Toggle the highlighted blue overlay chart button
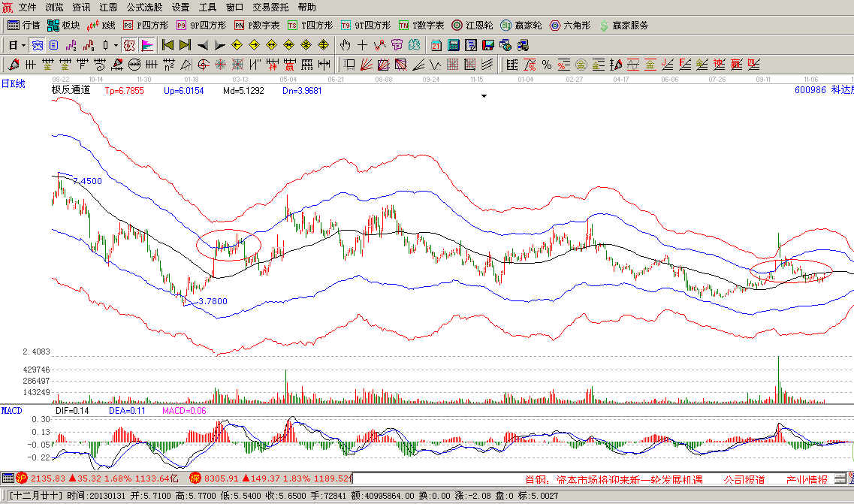This screenshot has width=854, height=504. pos(37,45)
